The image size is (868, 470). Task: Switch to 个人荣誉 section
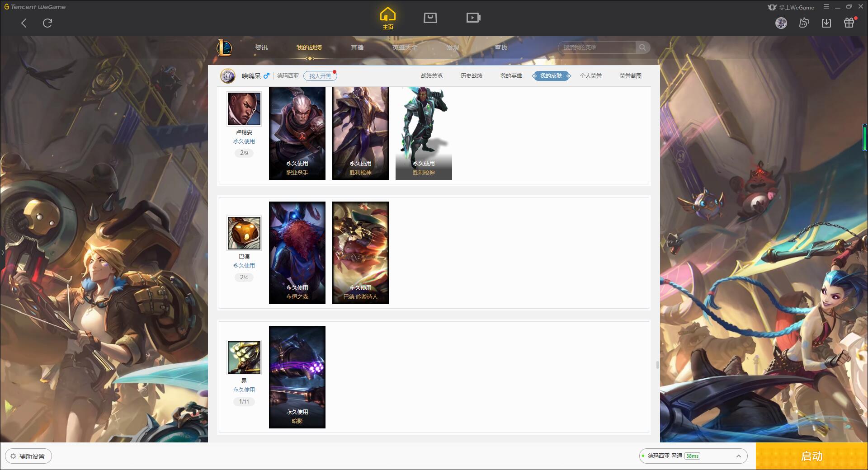(x=591, y=76)
